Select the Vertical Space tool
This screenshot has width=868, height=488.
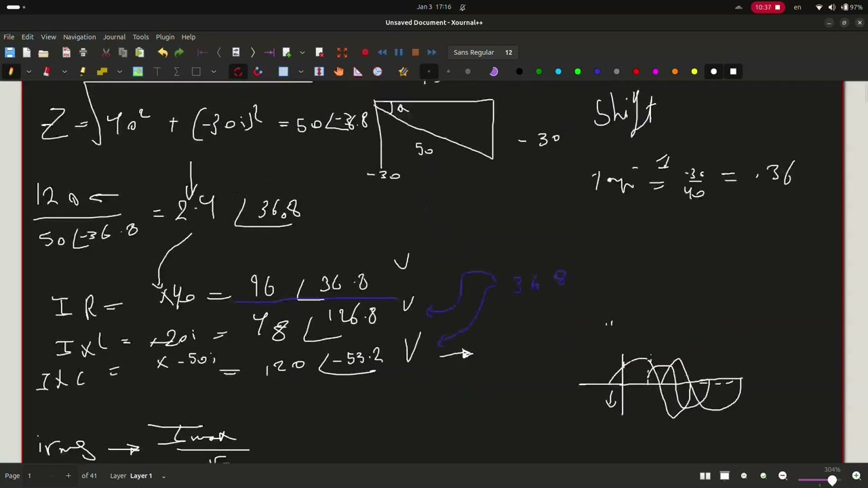click(x=319, y=71)
